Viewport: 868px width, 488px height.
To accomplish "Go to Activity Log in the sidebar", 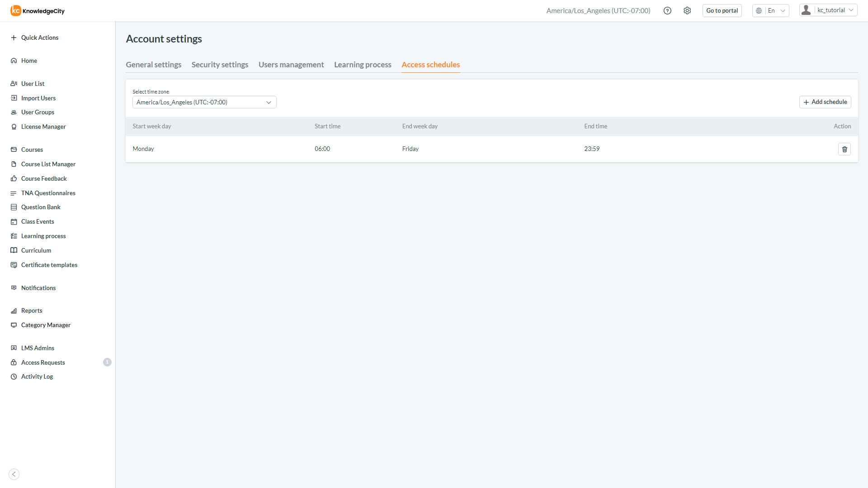I will (37, 376).
